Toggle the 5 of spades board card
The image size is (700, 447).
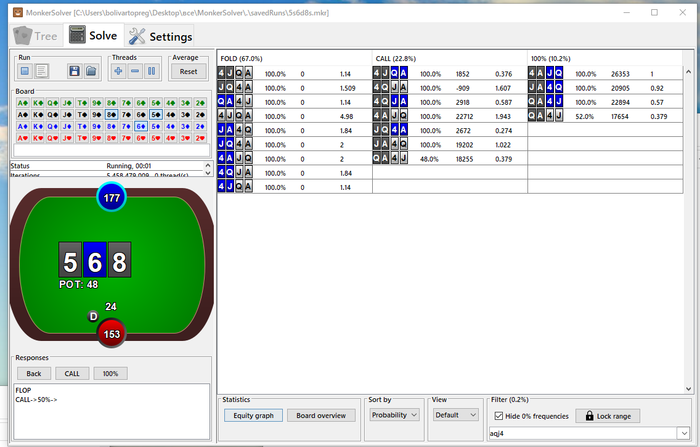point(155,115)
